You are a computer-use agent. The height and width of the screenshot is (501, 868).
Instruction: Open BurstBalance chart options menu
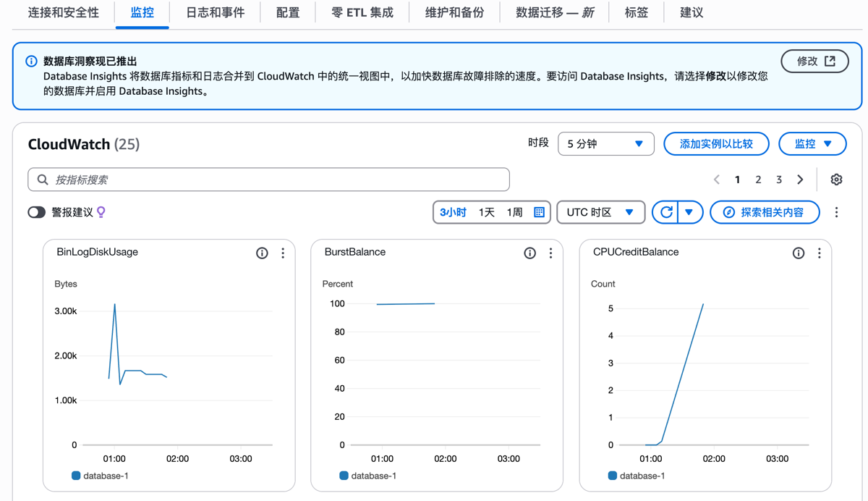coord(550,253)
